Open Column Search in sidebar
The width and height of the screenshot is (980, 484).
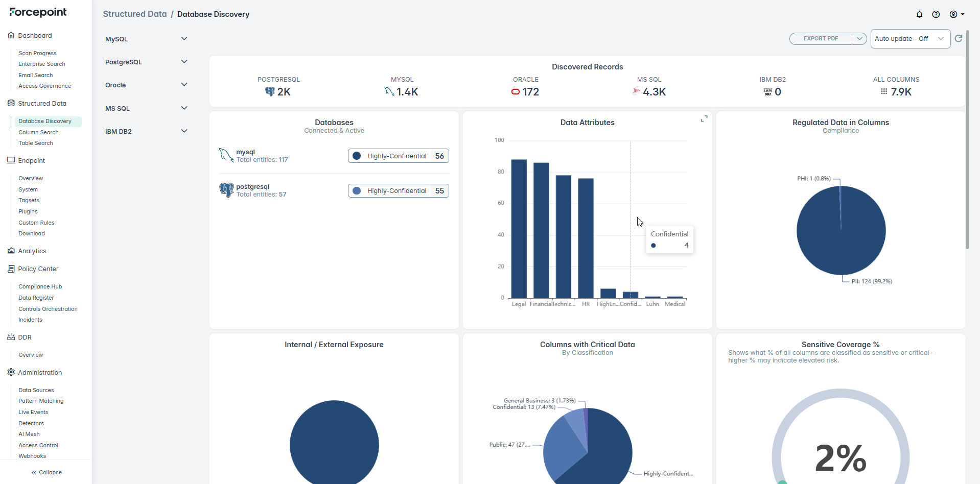click(x=38, y=132)
